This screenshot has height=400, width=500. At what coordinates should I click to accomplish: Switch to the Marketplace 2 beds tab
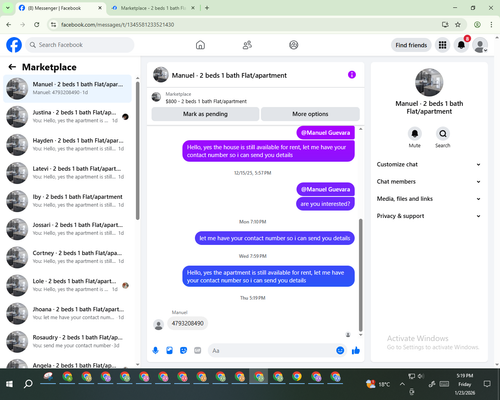tap(153, 8)
